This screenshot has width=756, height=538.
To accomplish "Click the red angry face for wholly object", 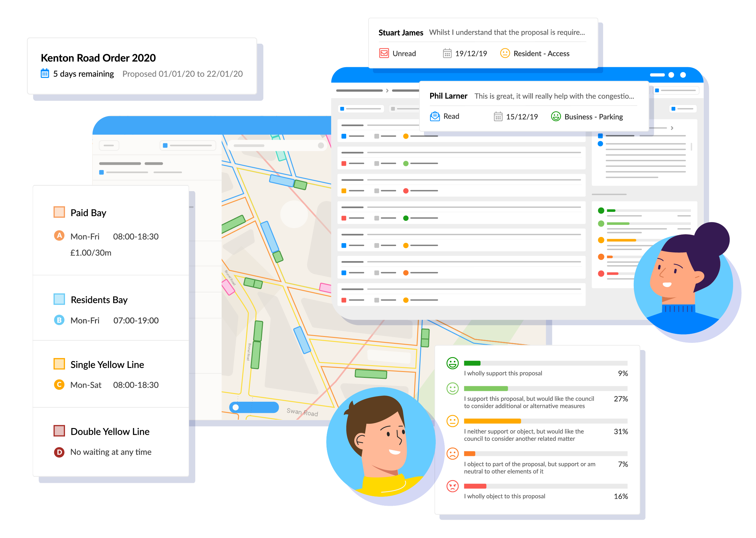I will [x=452, y=486].
